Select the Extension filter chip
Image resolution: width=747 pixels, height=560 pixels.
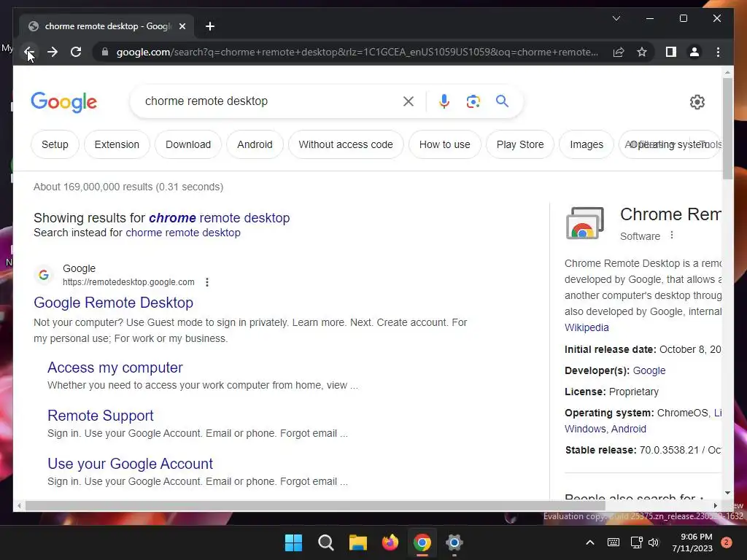pos(117,144)
